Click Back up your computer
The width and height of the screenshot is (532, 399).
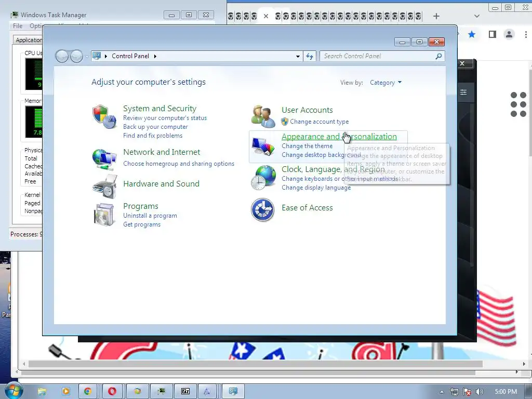(155, 127)
